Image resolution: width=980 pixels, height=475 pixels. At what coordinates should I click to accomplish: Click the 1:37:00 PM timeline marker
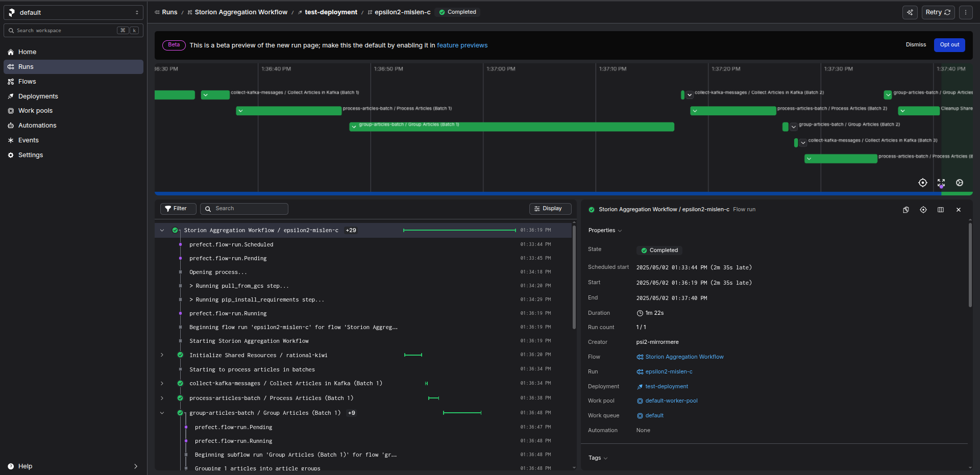(501, 69)
